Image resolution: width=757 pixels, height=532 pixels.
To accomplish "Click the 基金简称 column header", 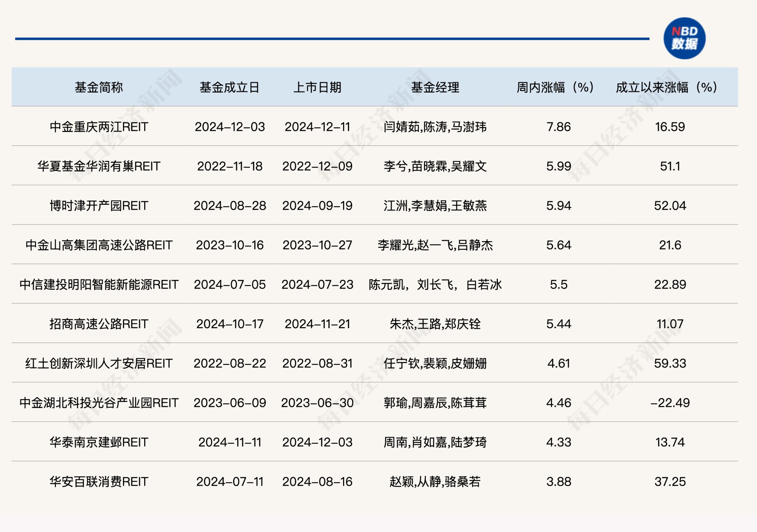I will 99,88.
